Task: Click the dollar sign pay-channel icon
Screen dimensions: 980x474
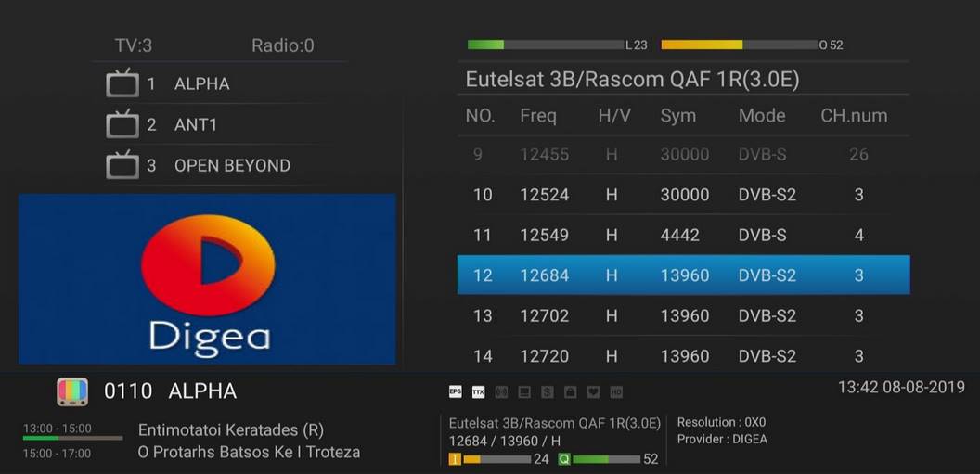Action: (x=548, y=392)
